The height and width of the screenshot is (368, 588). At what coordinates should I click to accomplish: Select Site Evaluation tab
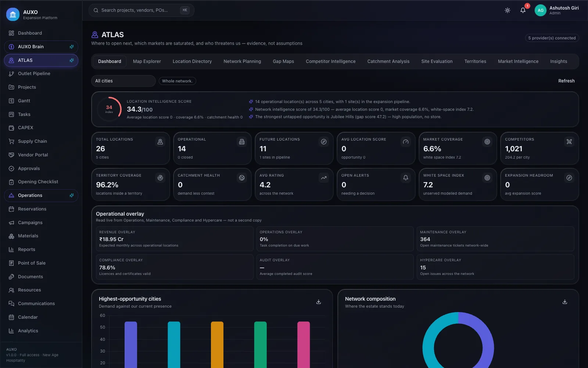click(437, 61)
